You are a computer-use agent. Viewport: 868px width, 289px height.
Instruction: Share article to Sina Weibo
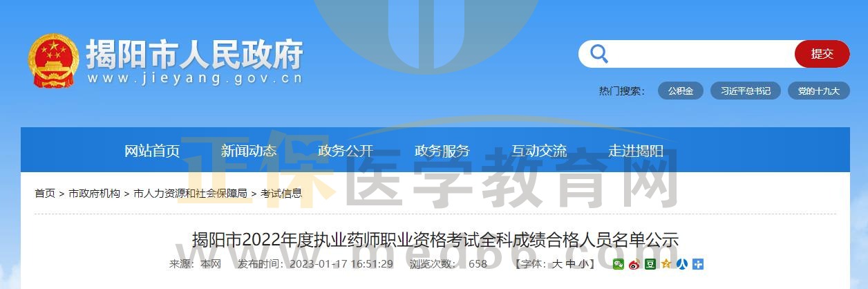click(634, 264)
